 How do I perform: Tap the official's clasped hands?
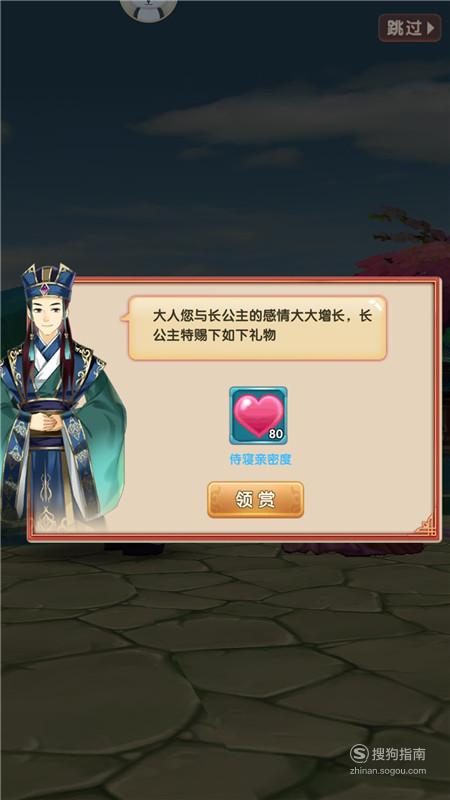pos(50,421)
